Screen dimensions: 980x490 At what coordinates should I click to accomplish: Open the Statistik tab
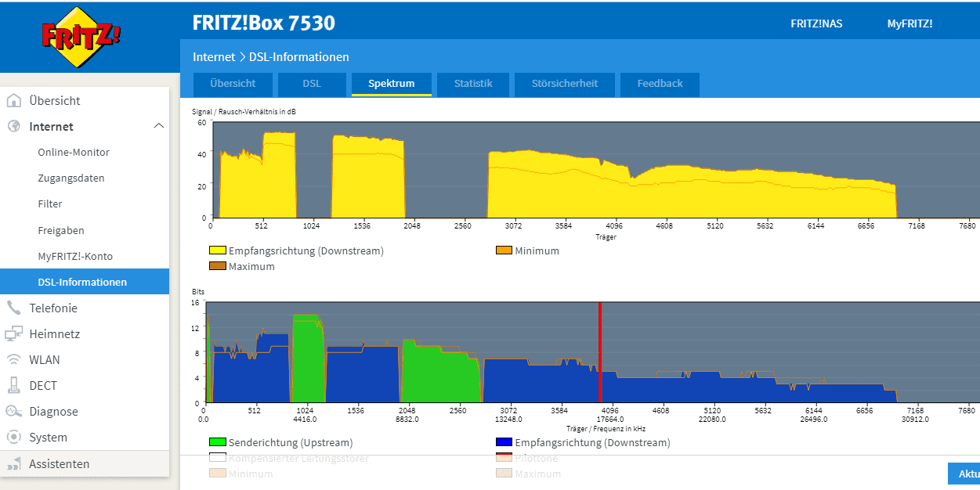[x=473, y=83]
